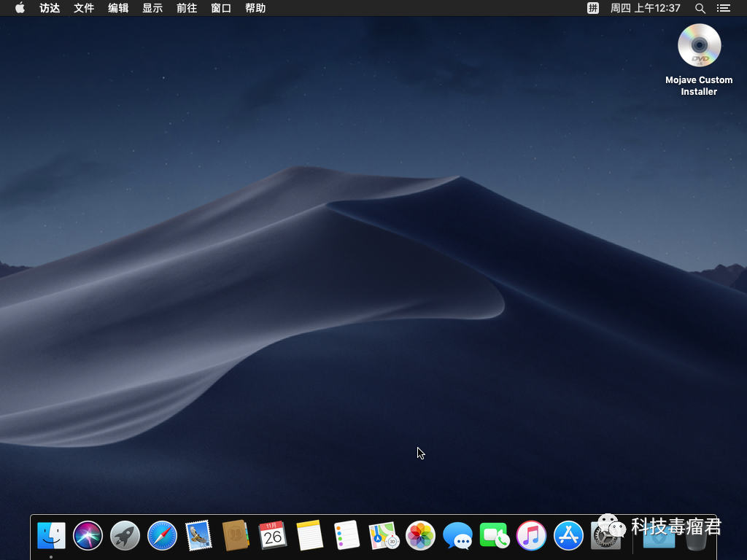The width and height of the screenshot is (747, 560).
Task: Open the Apple menu
Action: [20, 8]
